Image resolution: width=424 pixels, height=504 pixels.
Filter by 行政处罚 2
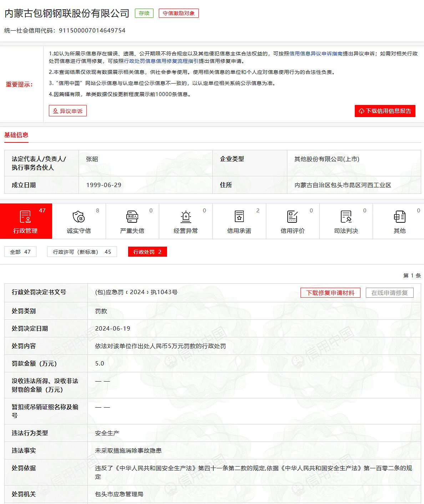click(x=147, y=252)
